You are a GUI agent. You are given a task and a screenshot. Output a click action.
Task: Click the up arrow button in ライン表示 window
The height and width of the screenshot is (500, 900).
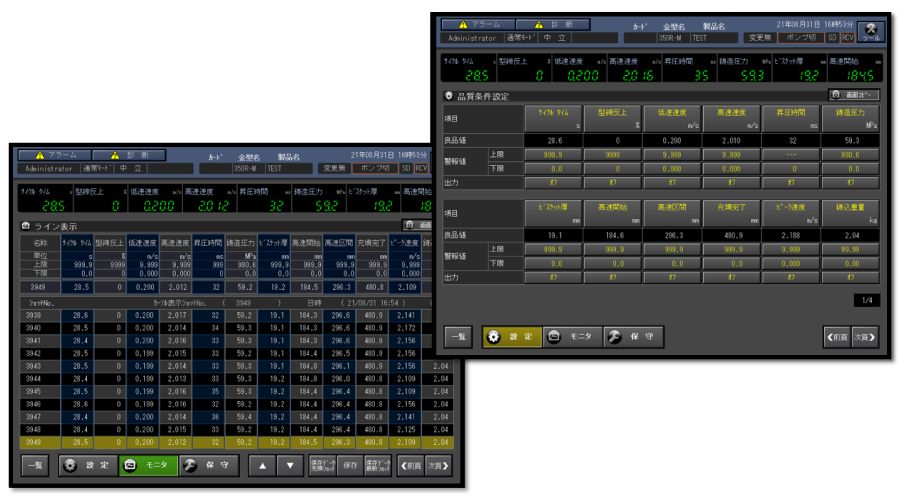[262, 466]
